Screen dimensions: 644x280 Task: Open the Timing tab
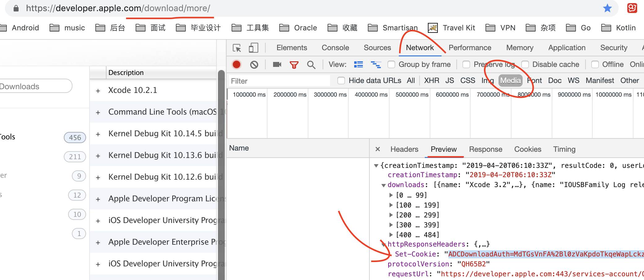pyautogui.click(x=564, y=149)
